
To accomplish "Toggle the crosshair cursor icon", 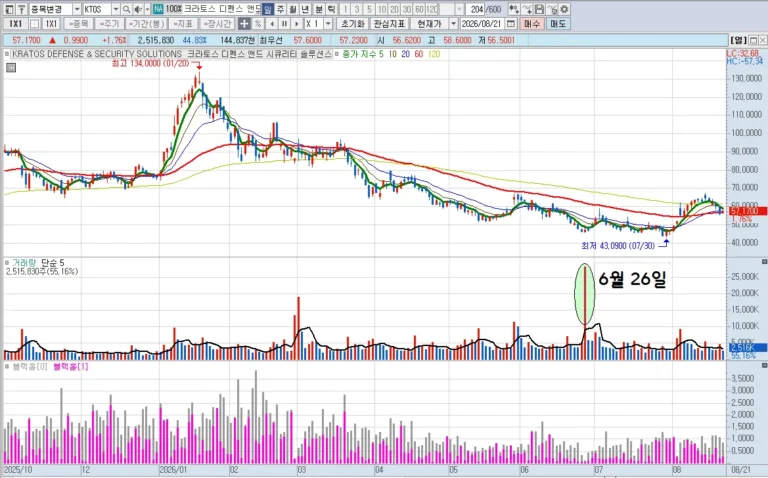I will point(244,24).
